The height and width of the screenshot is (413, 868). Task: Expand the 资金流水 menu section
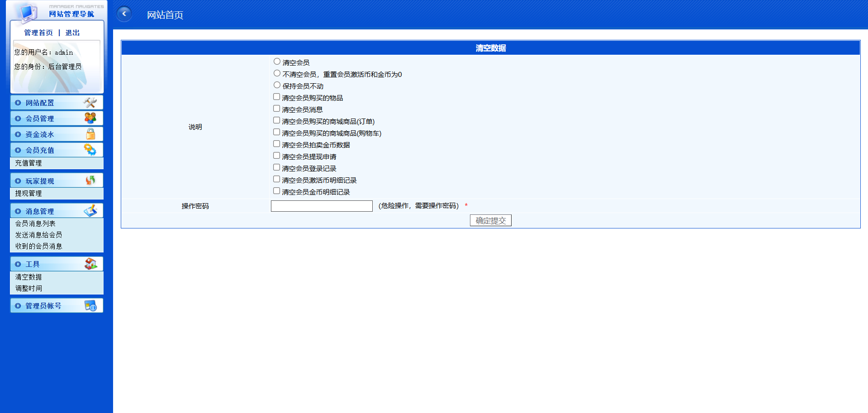coord(57,134)
